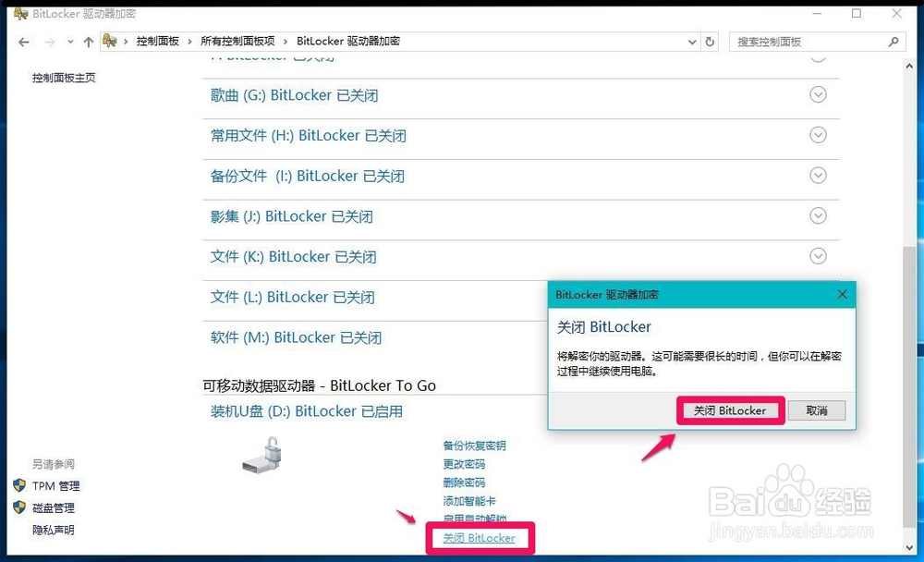Close the BitLocker dialog with X
Screen dimensions: 924x562
click(842, 294)
